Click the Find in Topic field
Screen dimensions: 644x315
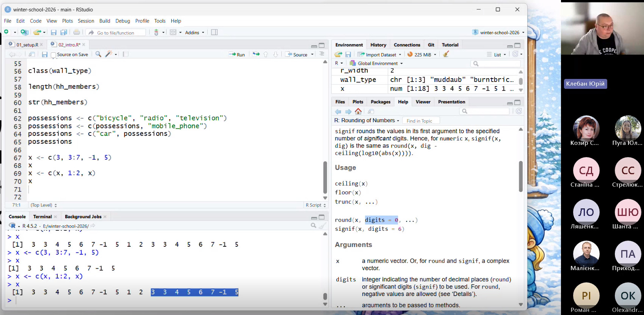tap(421, 121)
